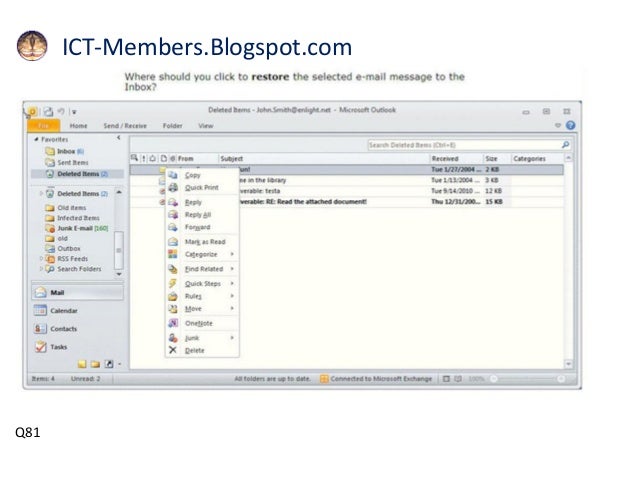Choose Mark as Read in the context menu
The width and height of the screenshot is (638, 487).
click(202, 242)
